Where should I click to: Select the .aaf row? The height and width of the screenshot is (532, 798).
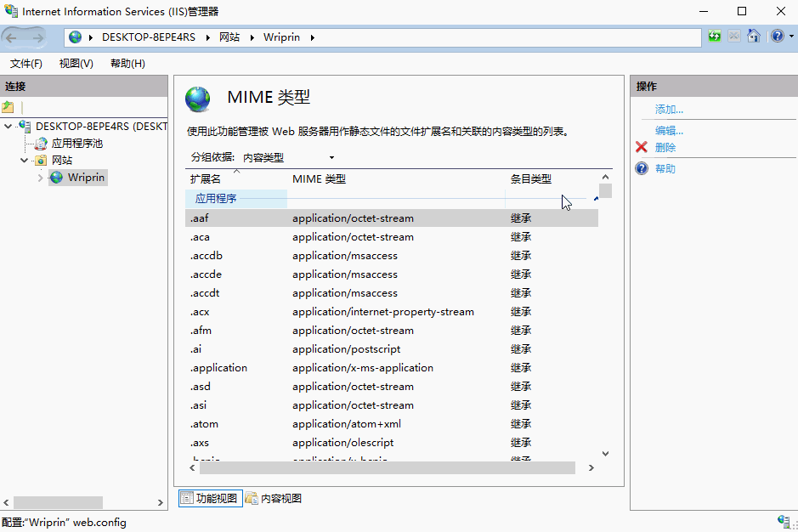pyautogui.click(x=392, y=218)
